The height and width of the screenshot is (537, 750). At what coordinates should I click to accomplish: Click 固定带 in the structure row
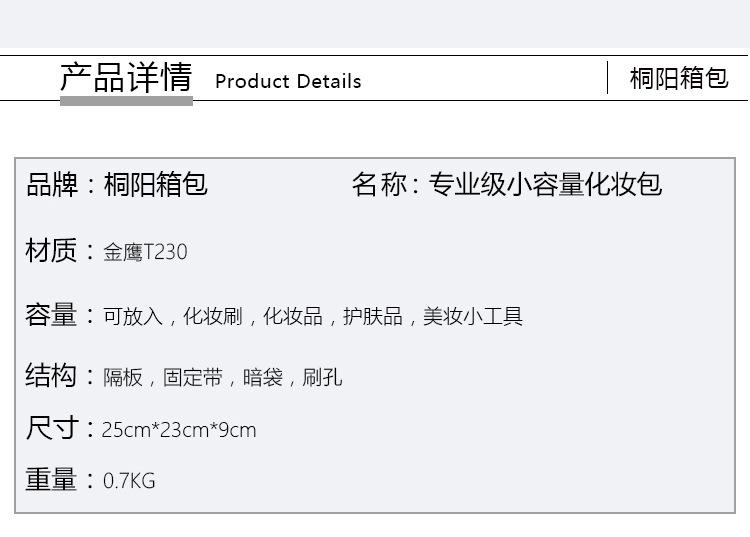coord(193,378)
